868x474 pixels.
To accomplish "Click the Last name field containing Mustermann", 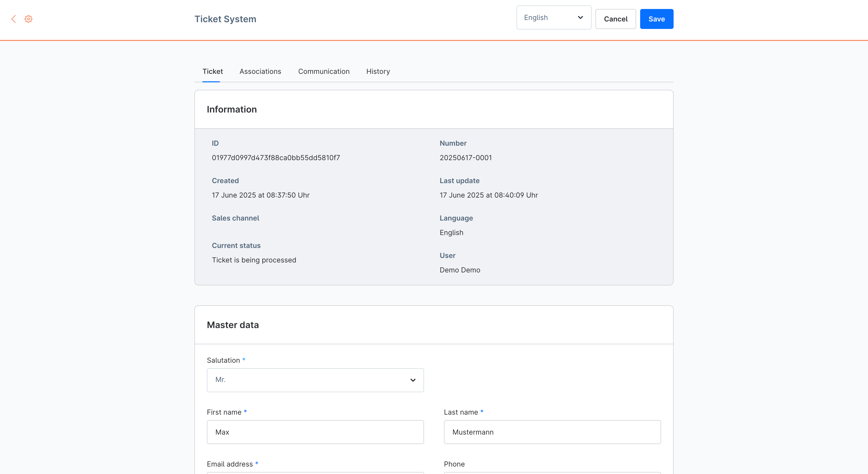I will pos(552,432).
